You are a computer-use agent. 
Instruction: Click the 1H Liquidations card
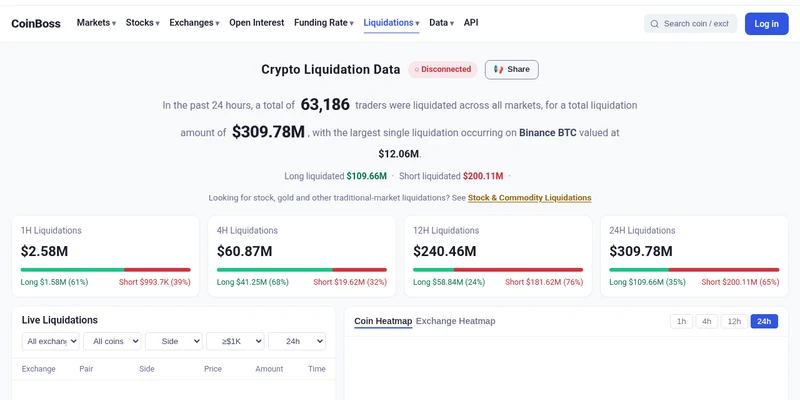pyautogui.click(x=106, y=256)
